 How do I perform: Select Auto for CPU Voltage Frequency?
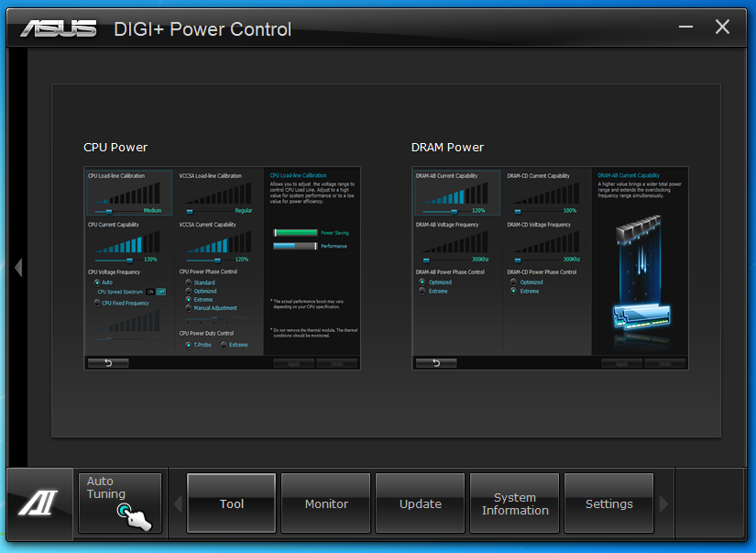(97, 282)
